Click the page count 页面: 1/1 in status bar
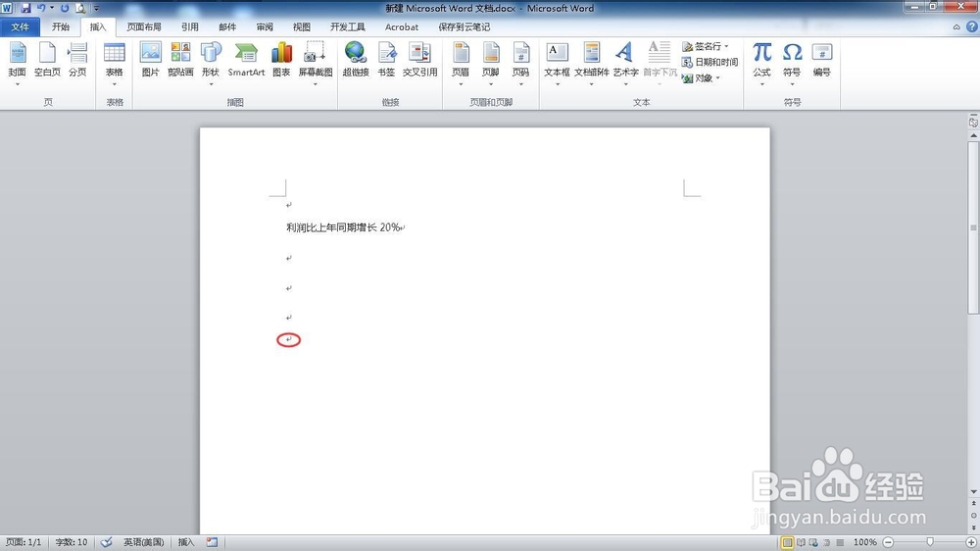Viewport: 980px width, 551px height. [24, 542]
